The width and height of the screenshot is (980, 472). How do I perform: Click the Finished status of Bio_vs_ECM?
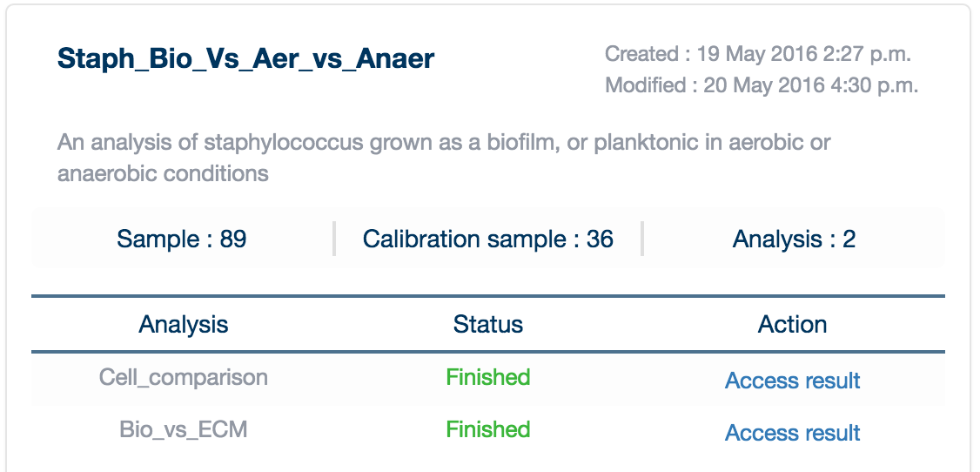coord(488,429)
